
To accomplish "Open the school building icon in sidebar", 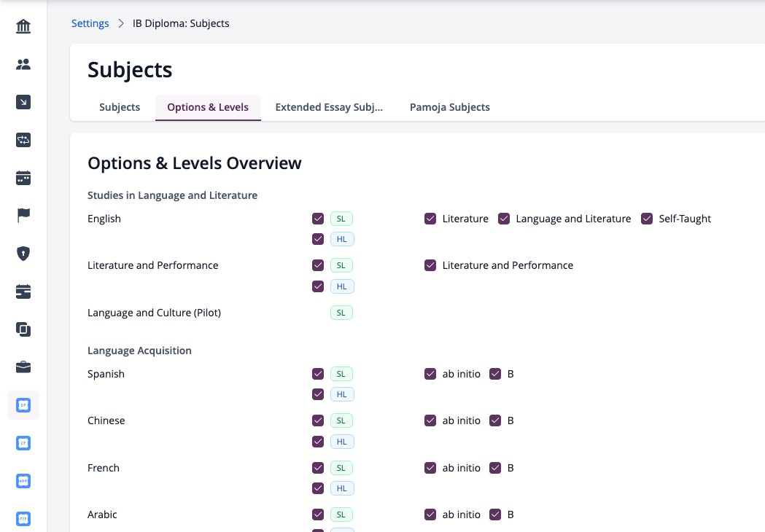I will click(x=23, y=26).
